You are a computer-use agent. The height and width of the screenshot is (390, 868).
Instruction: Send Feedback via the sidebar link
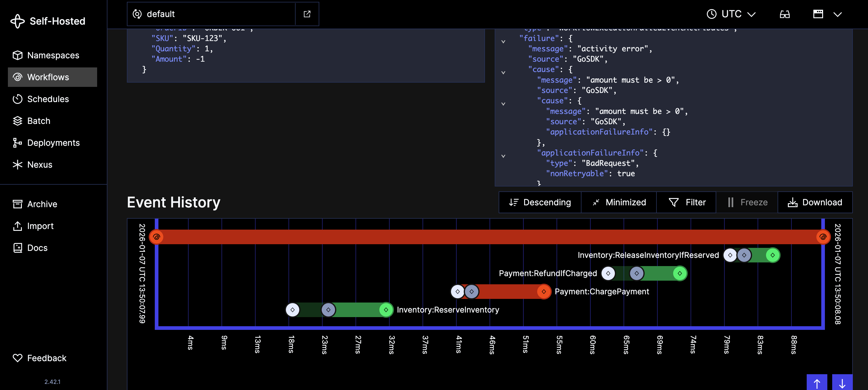point(46,358)
